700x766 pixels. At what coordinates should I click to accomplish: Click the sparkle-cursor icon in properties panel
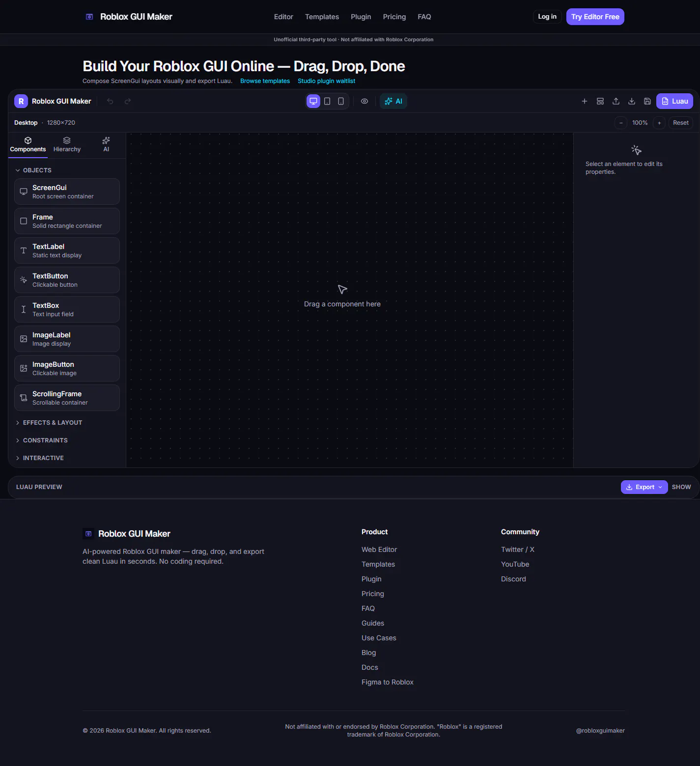[x=637, y=150]
